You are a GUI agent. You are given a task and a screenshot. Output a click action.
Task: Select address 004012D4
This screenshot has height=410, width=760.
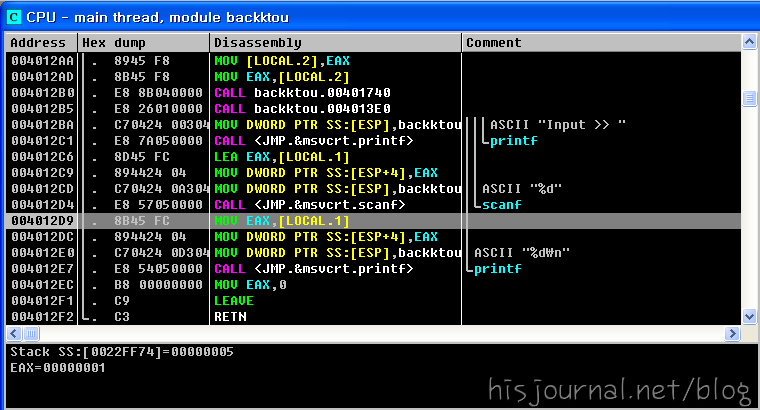coord(43,205)
